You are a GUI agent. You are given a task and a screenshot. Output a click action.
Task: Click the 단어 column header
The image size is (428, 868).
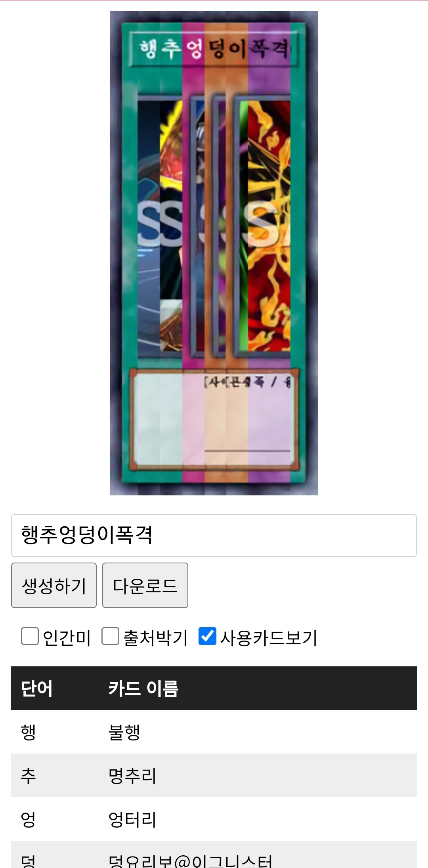[36, 689]
